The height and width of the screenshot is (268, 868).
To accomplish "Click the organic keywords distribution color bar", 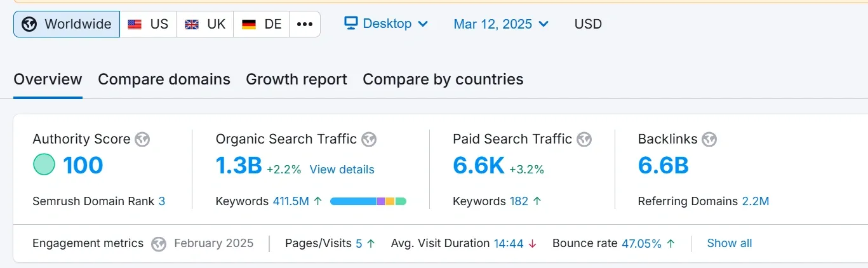I will pos(368,201).
